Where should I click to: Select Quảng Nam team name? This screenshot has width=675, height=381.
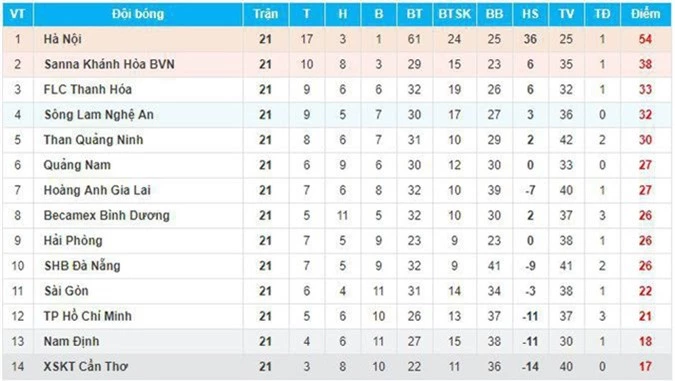click(77, 165)
